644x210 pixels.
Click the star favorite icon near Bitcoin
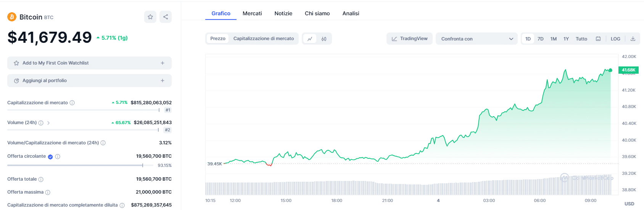150,17
